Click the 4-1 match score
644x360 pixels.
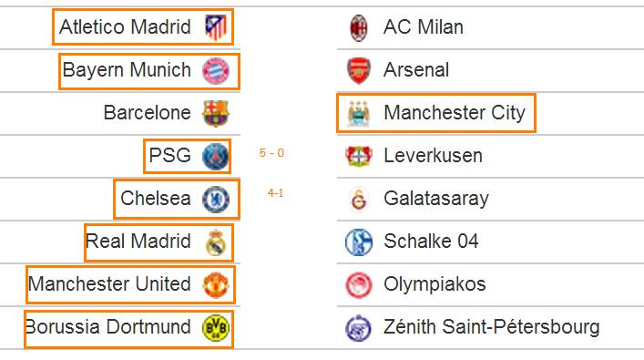click(x=275, y=192)
